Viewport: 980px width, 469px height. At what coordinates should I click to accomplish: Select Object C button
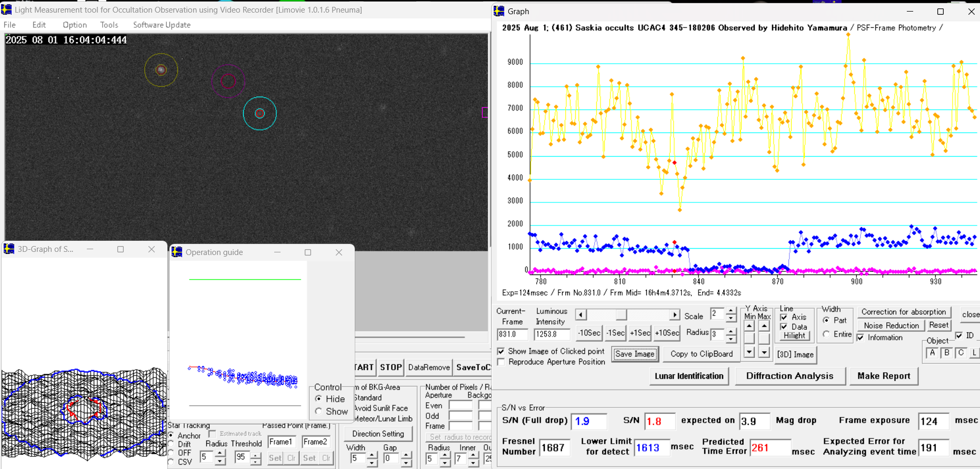(x=961, y=353)
